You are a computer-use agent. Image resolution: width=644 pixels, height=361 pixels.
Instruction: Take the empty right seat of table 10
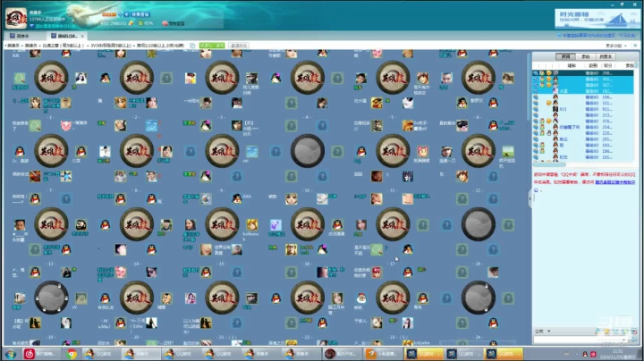[337, 152]
